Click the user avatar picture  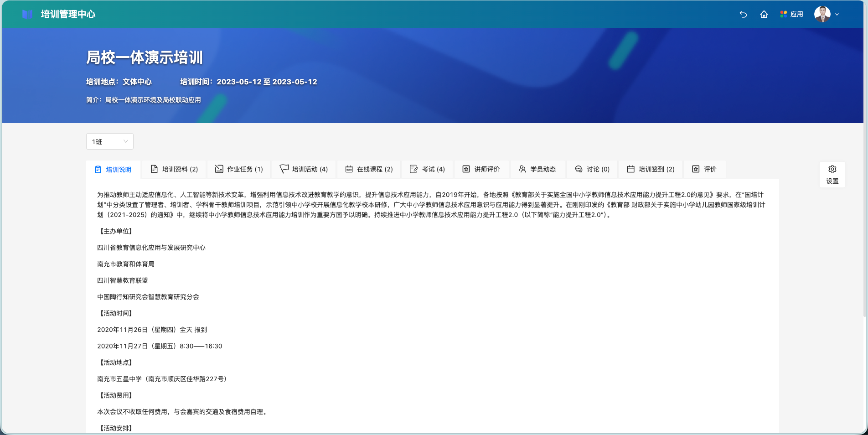click(822, 14)
